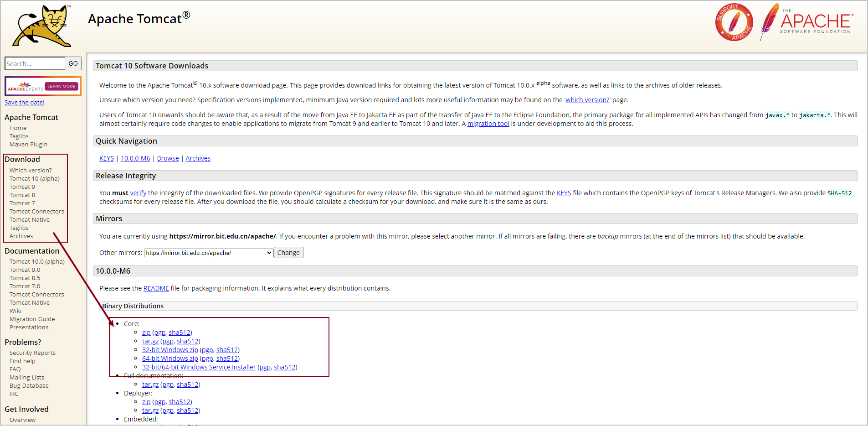Download the Core zip distribution
Viewport: 868px width, 426px height.
146,332
